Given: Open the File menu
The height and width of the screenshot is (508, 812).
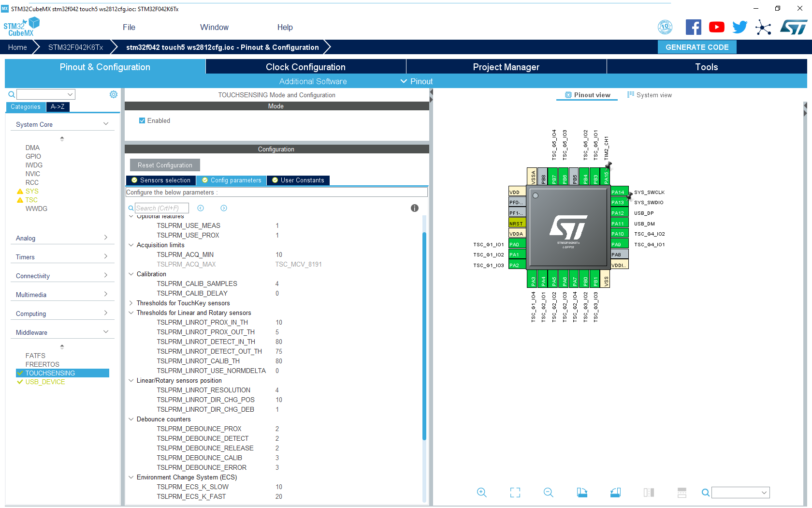Looking at the screenshot, I should (129, 27).
